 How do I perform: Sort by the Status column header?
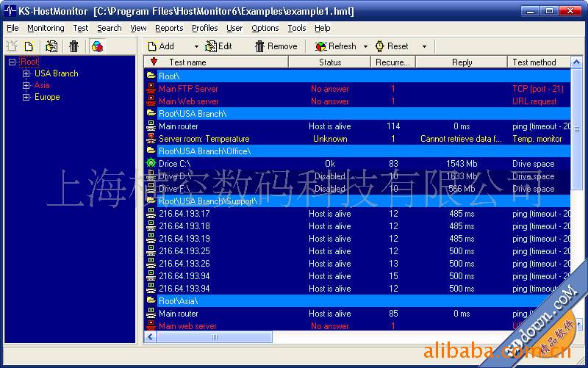pos(329,62)
